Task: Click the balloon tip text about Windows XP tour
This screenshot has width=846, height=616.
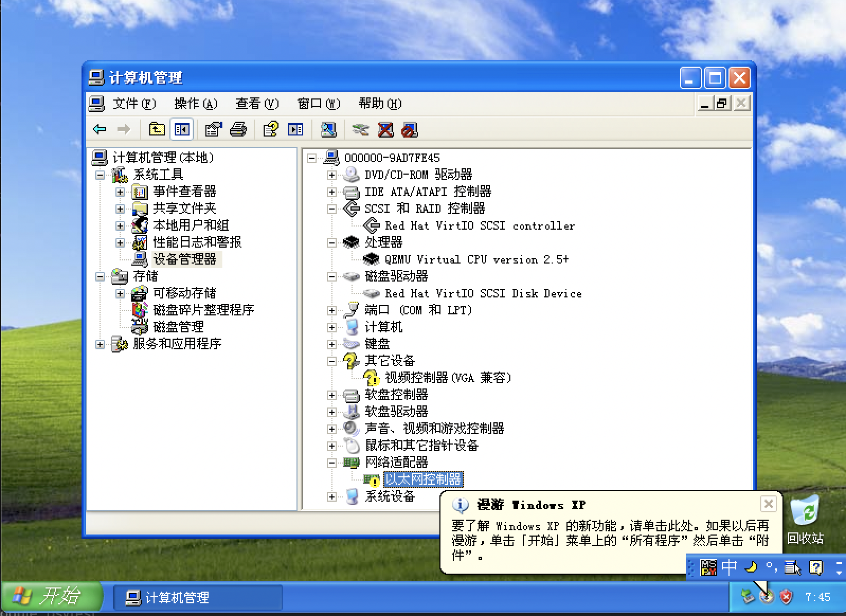Action: tap(610, 540)
